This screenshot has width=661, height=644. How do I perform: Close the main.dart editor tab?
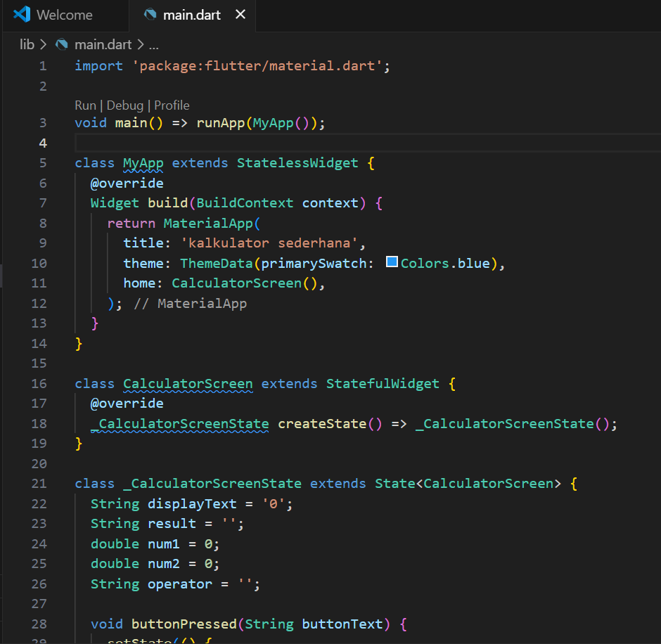[240, 14]
